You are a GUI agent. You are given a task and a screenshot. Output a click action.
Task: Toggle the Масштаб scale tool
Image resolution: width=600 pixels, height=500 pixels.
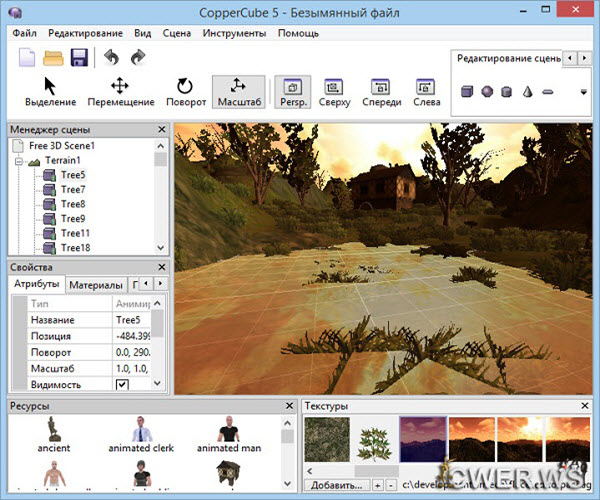point(238,91)
